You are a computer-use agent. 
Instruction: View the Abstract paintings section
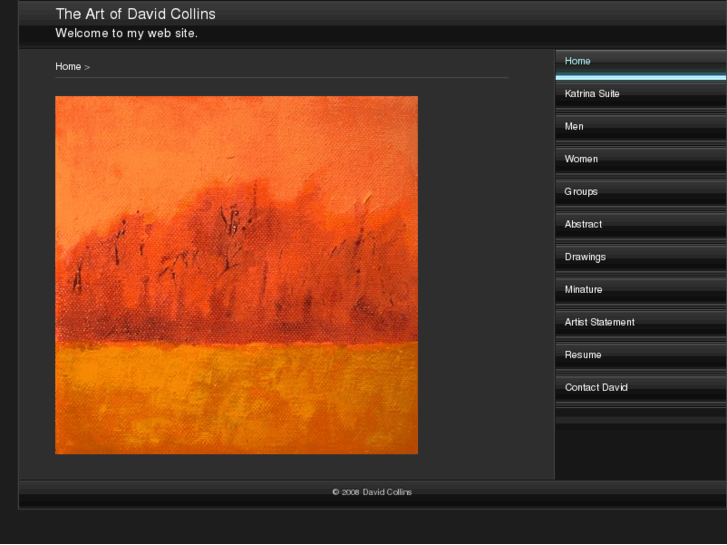pos(641,227)
